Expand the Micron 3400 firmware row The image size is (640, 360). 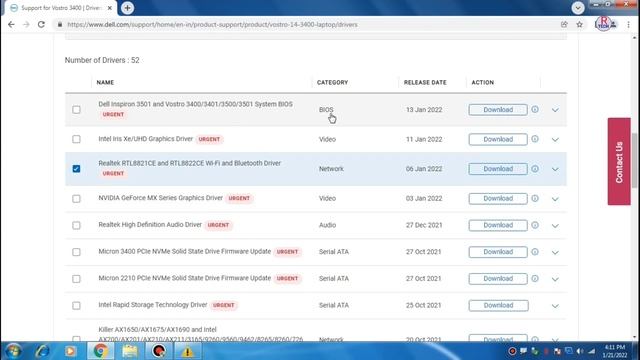(x=555, y=252)
